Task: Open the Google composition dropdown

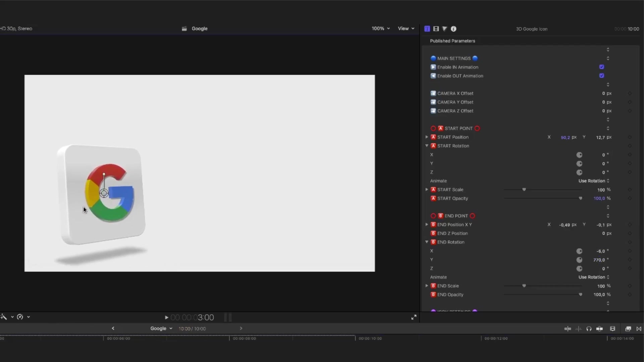Action: pos(171,328)
